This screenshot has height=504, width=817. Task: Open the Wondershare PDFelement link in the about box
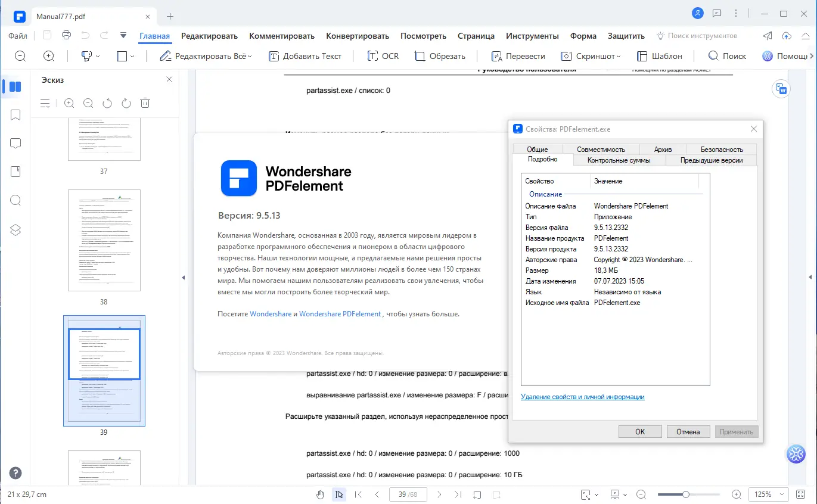pyautogui.click(x=340, y=313)
